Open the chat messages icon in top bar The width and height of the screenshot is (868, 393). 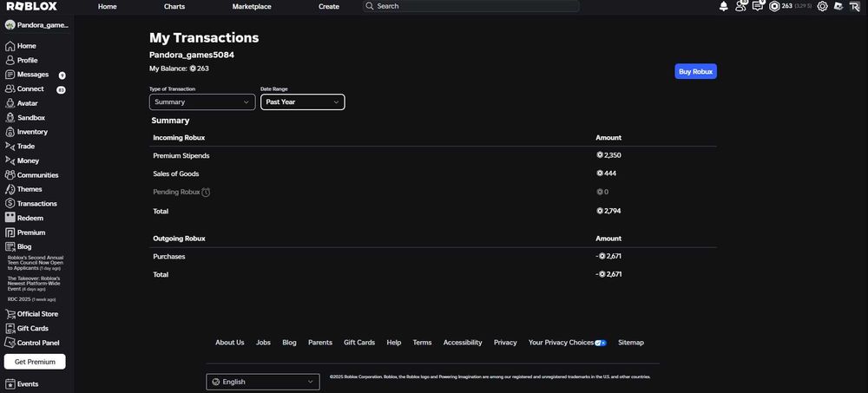point(758,6)
